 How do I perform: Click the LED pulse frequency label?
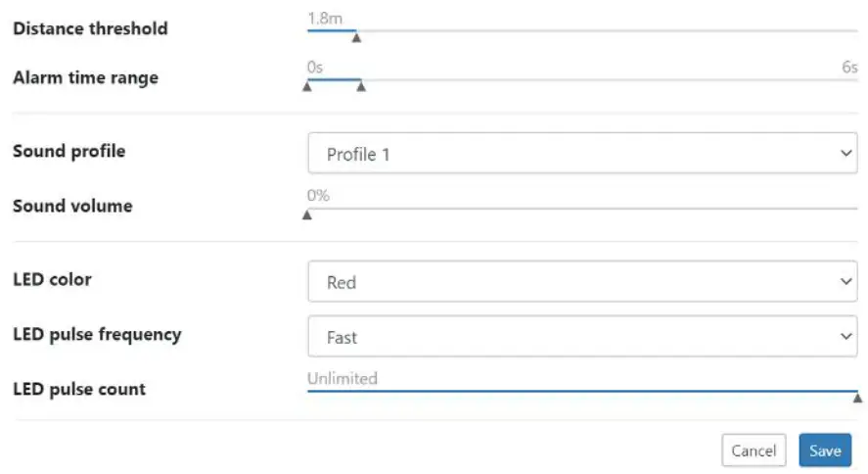click(97, 334)
